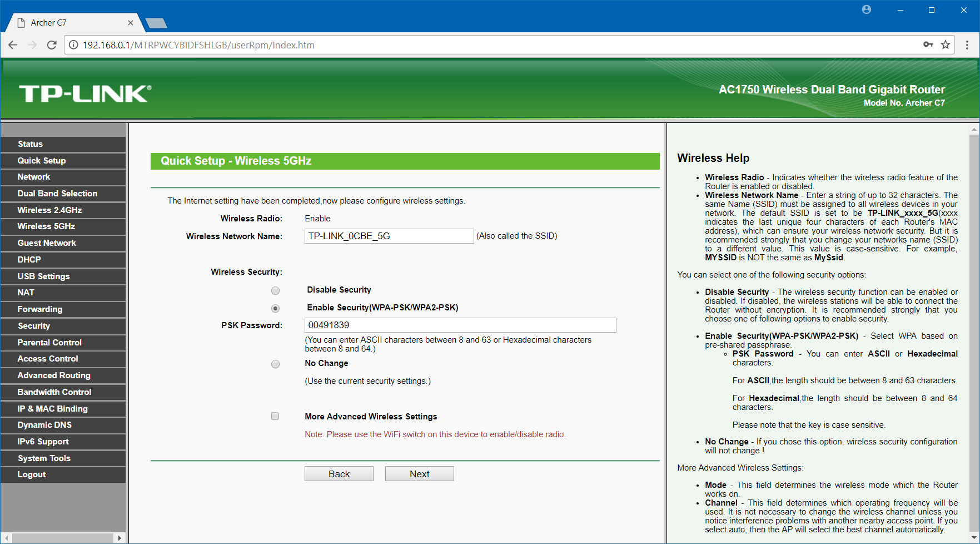Click the More Advanced Wireless Settings label

[x=371, y=417]
